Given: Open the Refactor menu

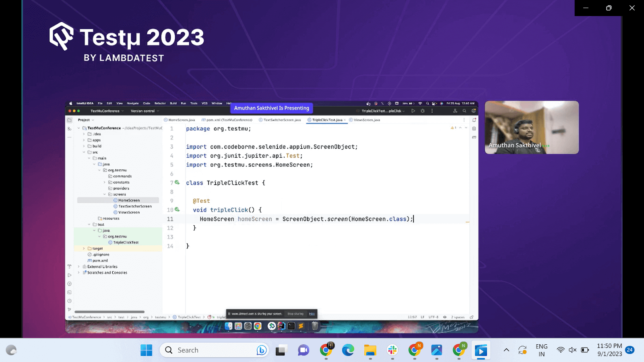Looking at the screenshot, I should (x=159, y=103).
